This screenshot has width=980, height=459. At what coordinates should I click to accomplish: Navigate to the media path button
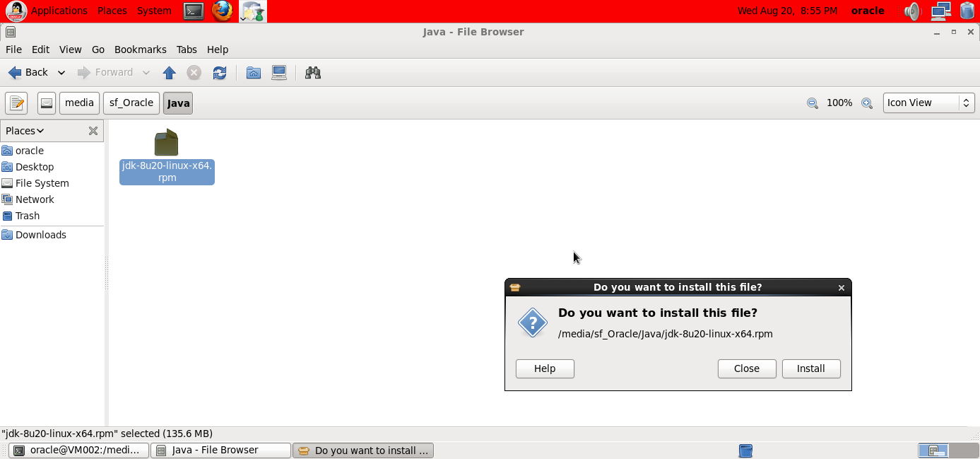[x=79, y=103]
